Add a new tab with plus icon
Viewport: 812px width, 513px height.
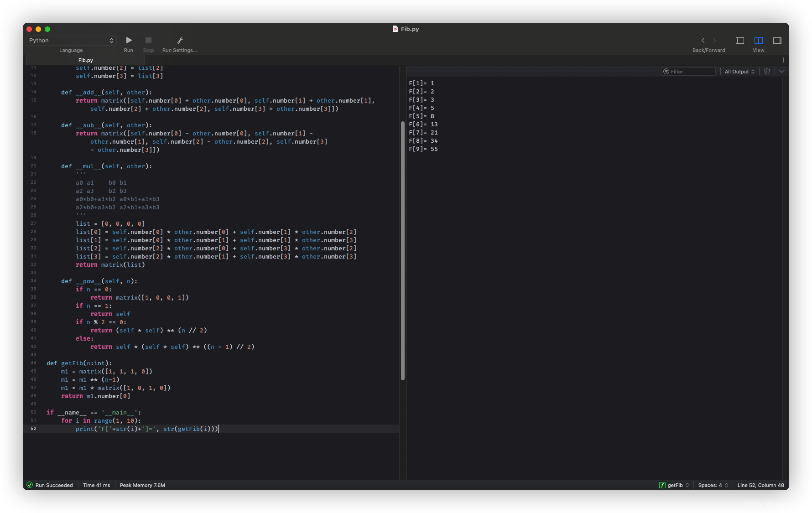pos(783,60)
